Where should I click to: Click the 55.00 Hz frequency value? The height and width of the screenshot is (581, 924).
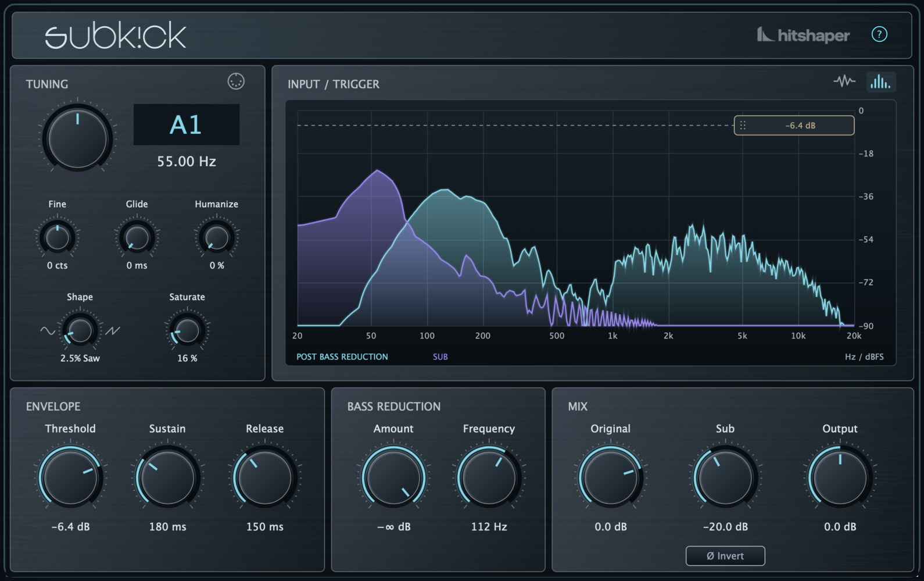coord(187,162)
